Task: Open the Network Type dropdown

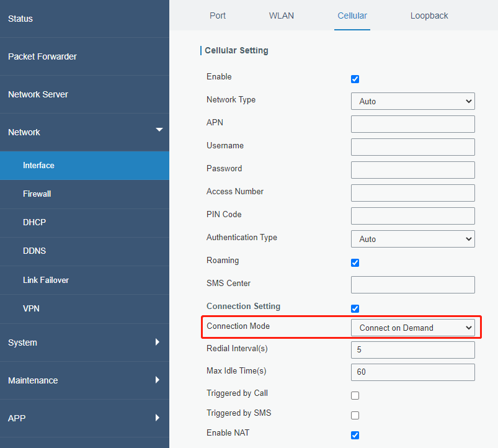Action: coord(412,101)
